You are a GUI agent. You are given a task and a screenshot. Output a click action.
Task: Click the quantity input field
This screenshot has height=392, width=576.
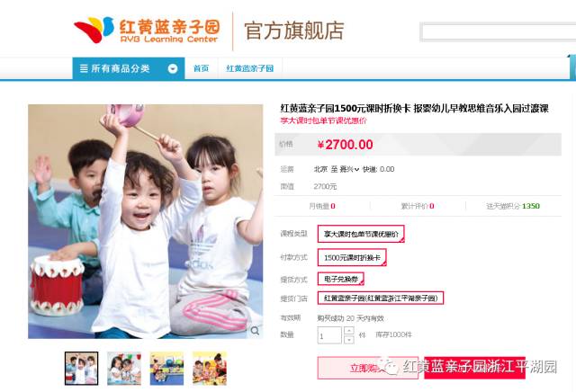coord(329,335)
